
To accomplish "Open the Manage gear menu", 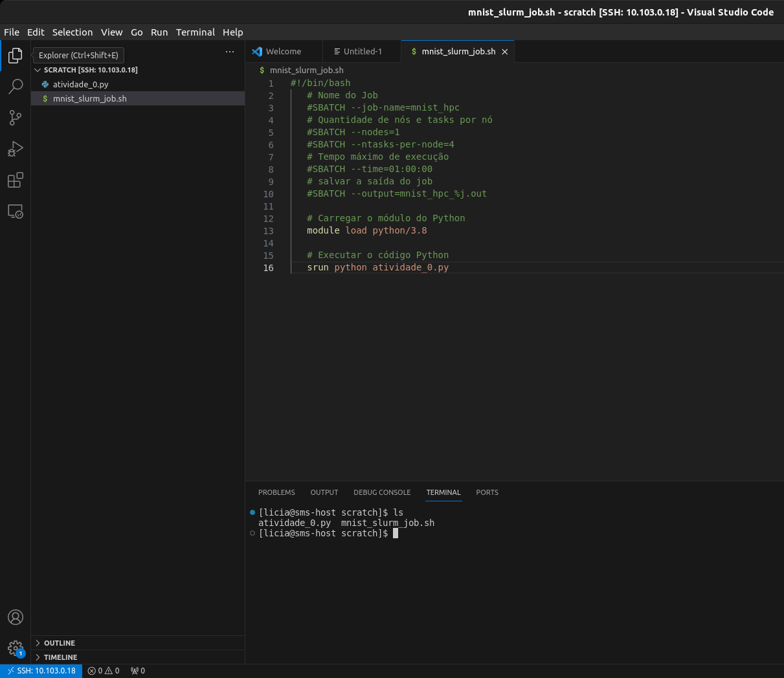I will pyautogui.click(x=16, y=648).
